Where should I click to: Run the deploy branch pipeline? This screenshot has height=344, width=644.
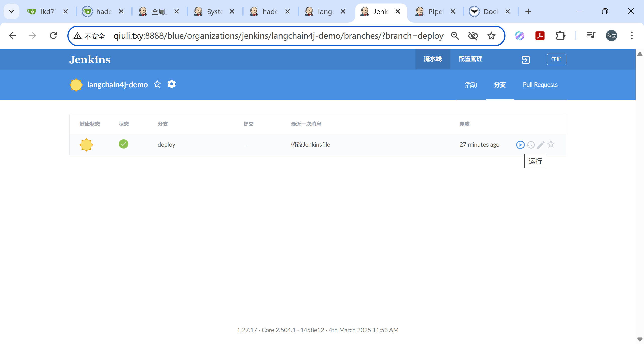(520, 145)
